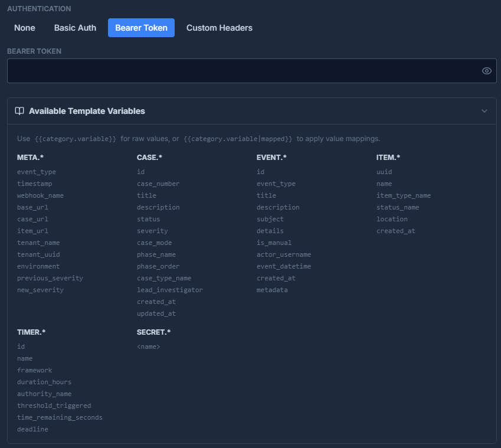Select the meta.webhook_name variable
This screenshot has height=448, width=501.
[40, 195]
